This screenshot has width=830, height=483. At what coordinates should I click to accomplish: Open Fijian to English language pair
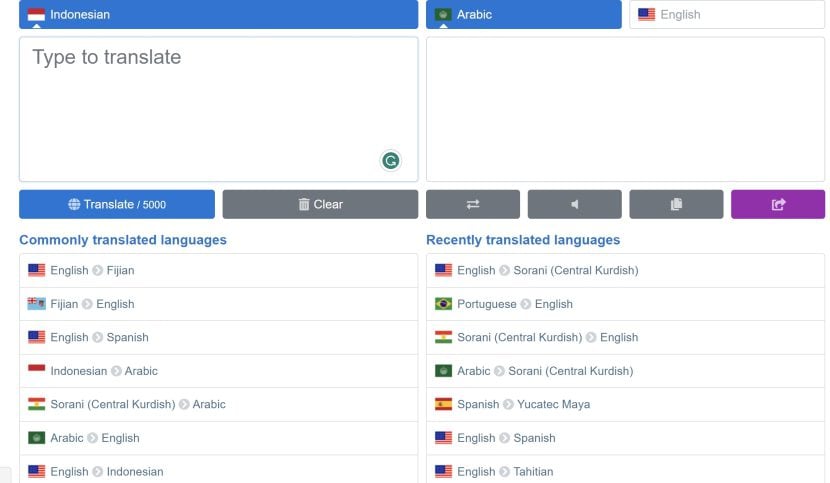218,304
